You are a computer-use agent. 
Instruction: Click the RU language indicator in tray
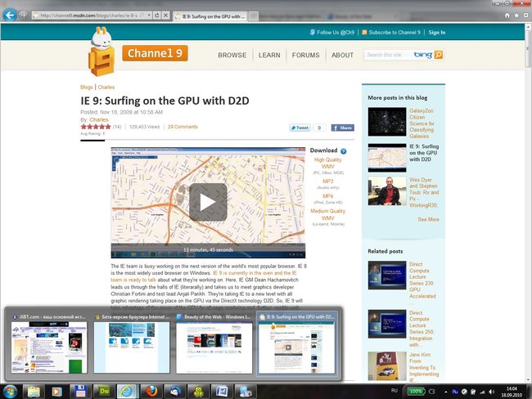[x=394, y=391]
